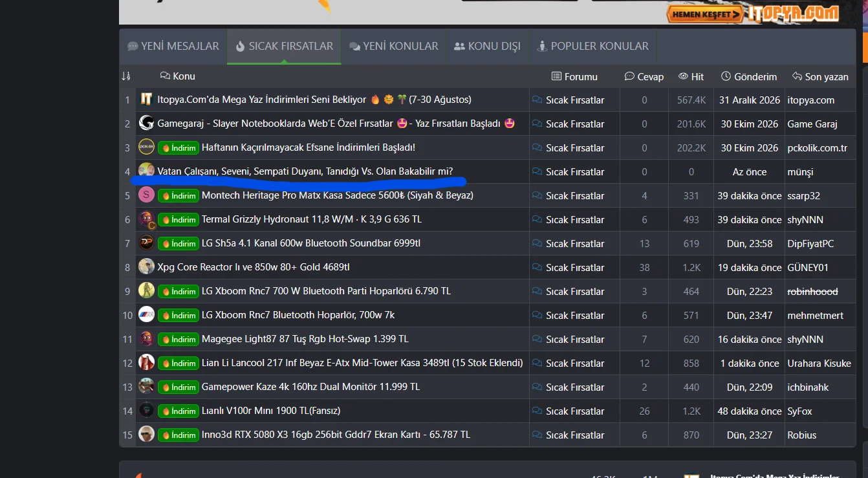The image size is (868, 478).
Task: Click the avatar on LG Xboom Rnc7 700w 7k row
Action: point(146,315)
